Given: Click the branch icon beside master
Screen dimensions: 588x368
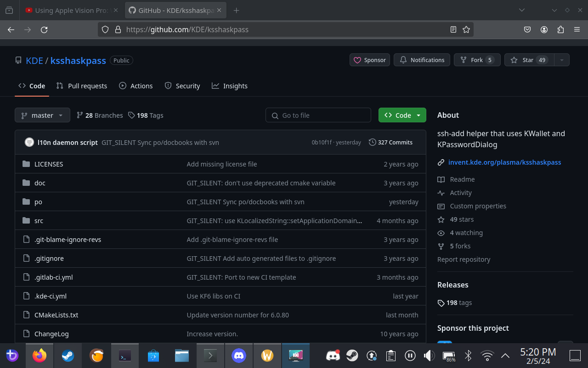Looking at the screenshot, I should [x=23, y=115].
